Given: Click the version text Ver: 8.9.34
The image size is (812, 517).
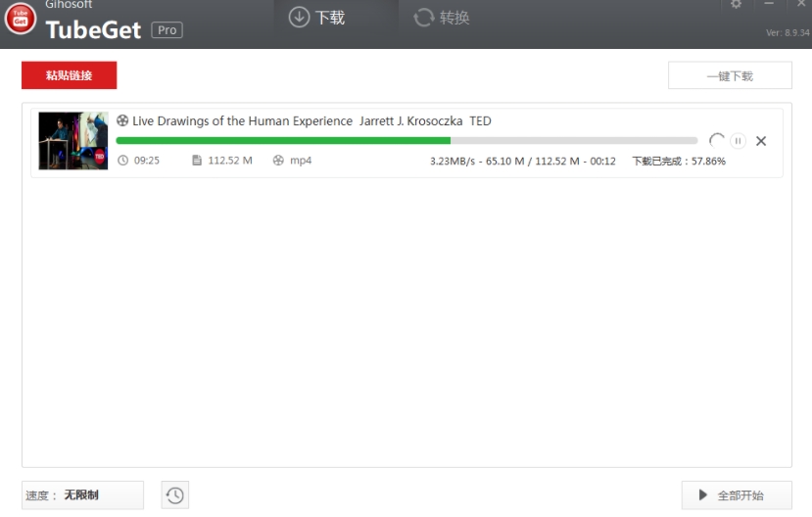Looking at the screenshot, I should tap(788, 32).
